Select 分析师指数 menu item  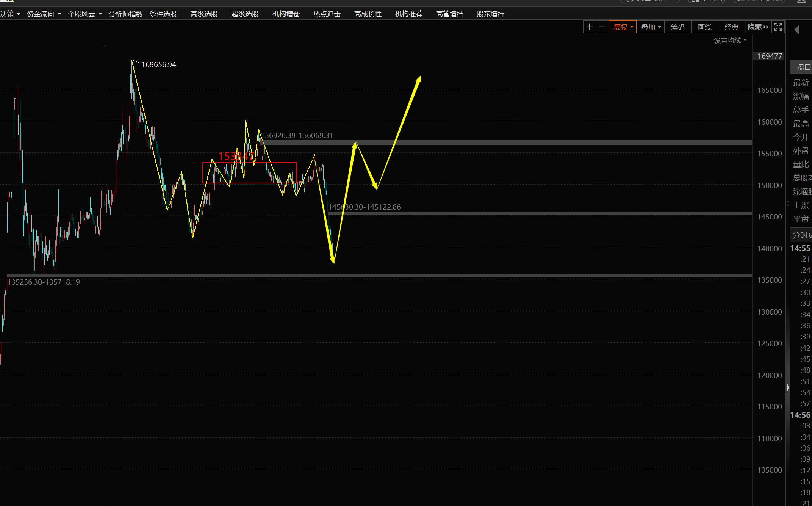pyautogui.click(x=126, y=14)
